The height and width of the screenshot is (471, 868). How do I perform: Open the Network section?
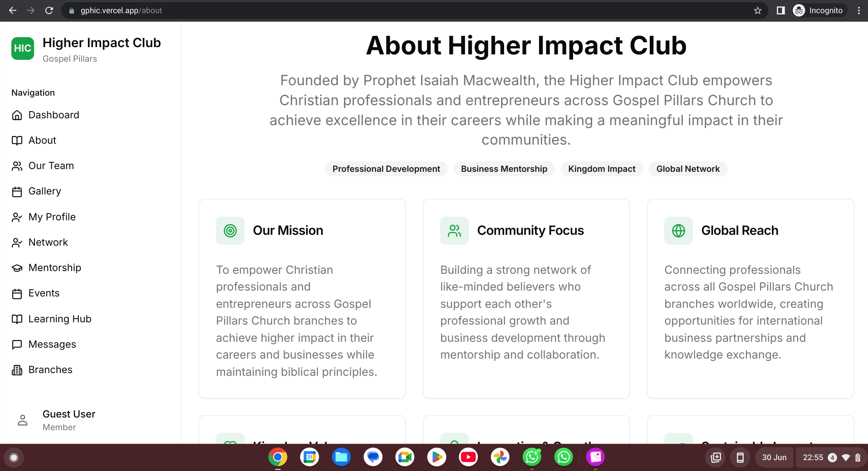coord(91,243)
